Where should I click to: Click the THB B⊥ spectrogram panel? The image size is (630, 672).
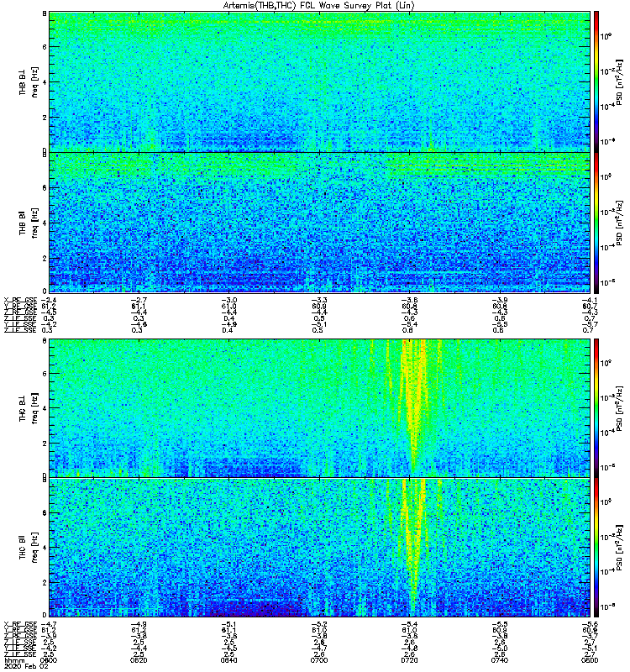[x=320, y=81]
